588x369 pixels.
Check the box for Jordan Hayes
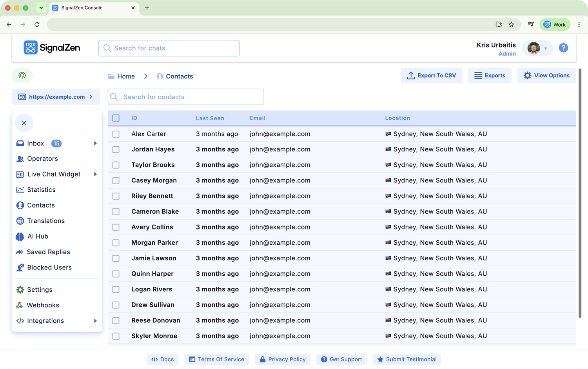click(x=116, y=149)
